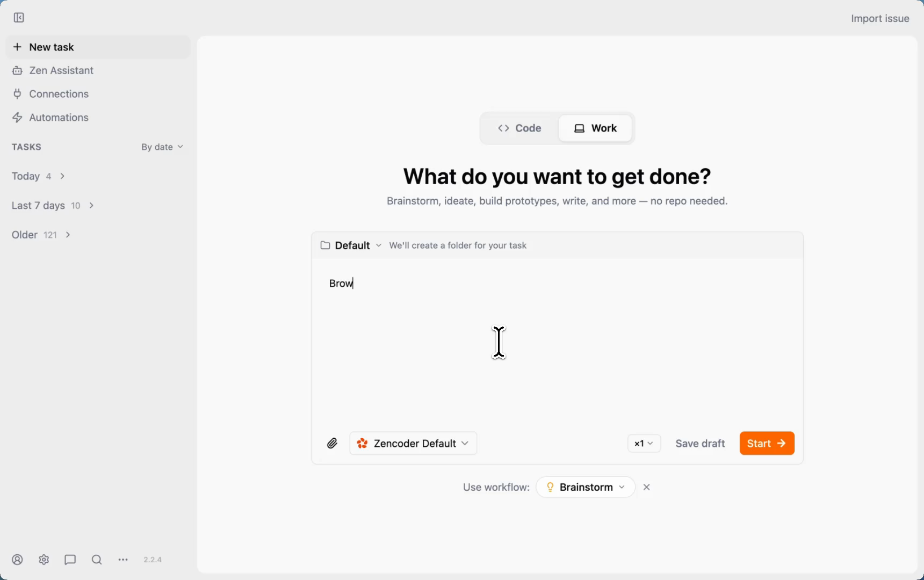Open Zen Assistant from the sidebar
The width and height of the screenshot is (924, 580).
(98, 70)
